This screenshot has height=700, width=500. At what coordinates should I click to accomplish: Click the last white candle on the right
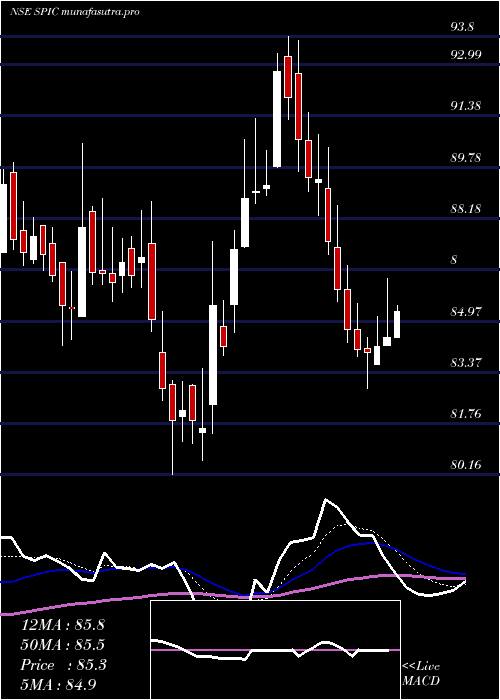click(x=397, y=325)
